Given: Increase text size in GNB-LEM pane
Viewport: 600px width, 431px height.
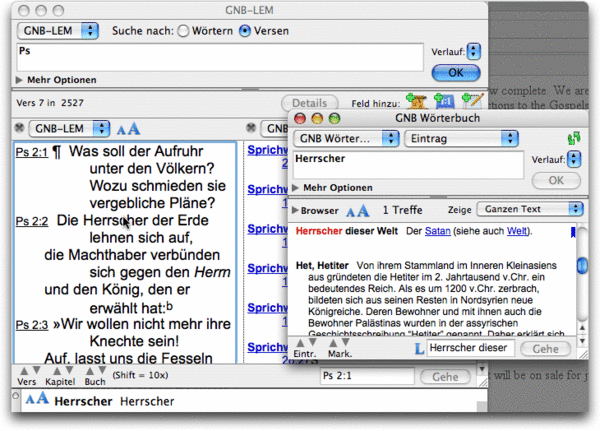Looking at the screenshot, I should (x=133, y=129).
